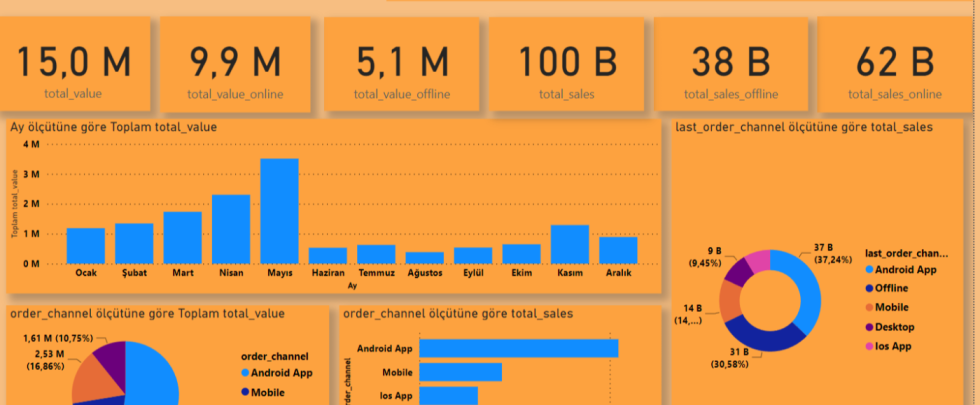
Task: Select Mobile in last_order_channel legend
Action: tap(887, 308)
